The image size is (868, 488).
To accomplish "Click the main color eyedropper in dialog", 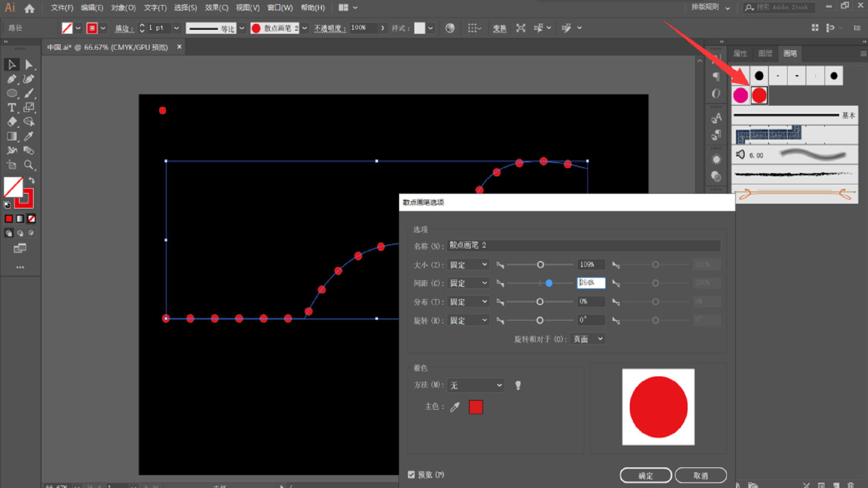I will coord(455,407).
